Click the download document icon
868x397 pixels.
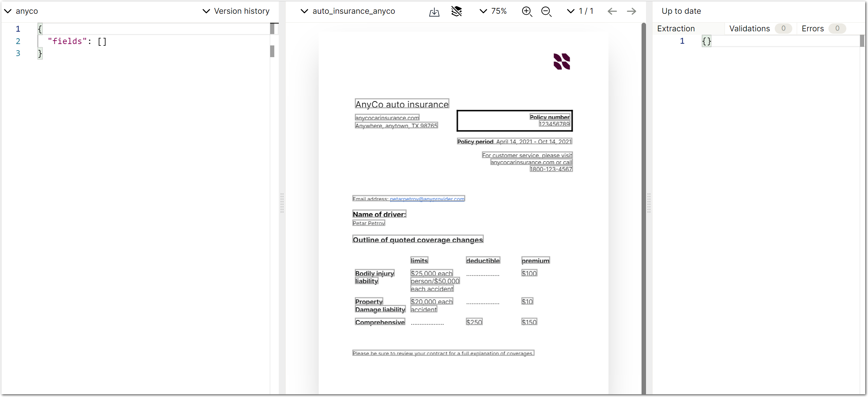coord(434,12)
